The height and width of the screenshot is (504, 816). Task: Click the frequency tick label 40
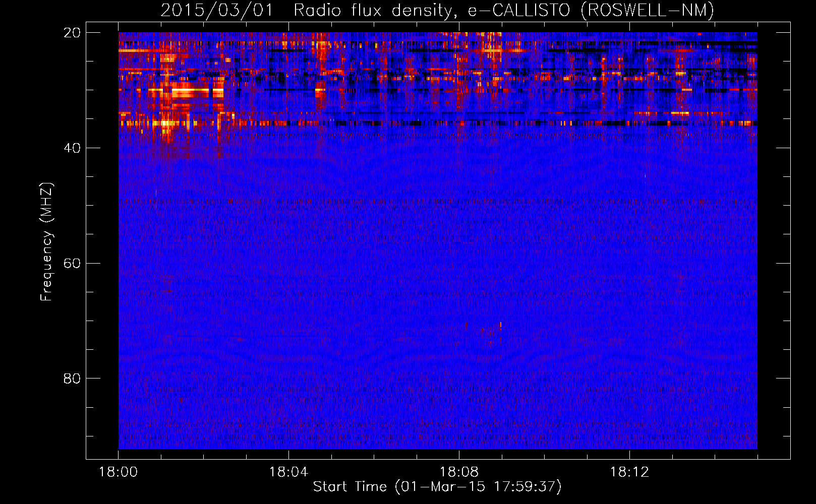pos(72,148)
